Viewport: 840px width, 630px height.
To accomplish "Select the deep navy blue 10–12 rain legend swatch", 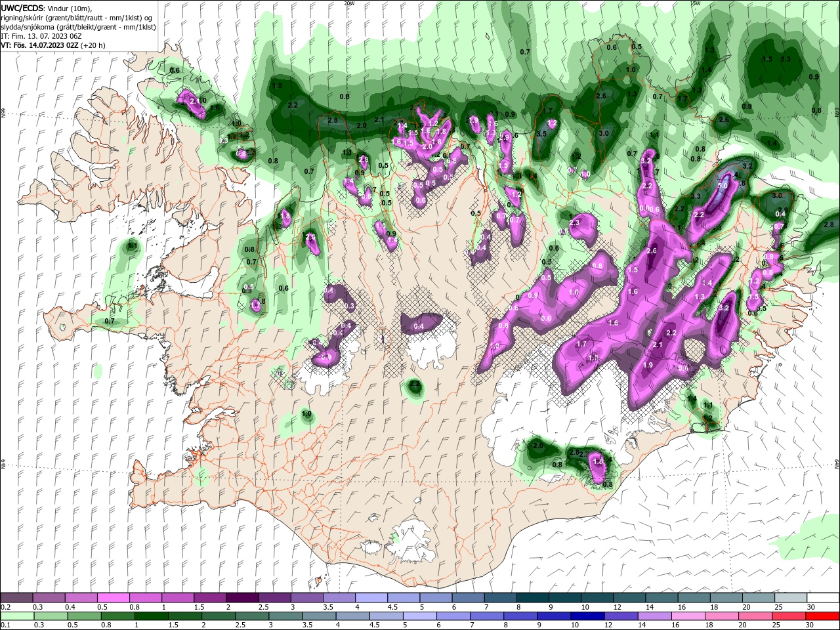I will tap(587, 616).
